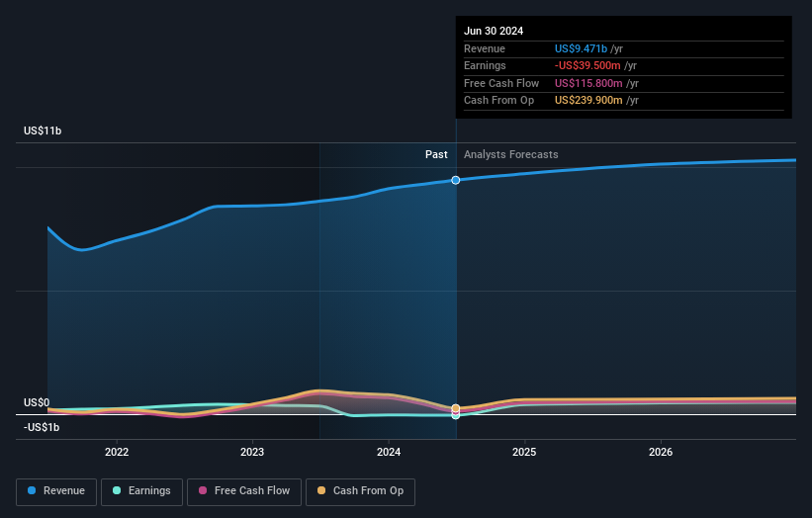Click the Revenue data point marker at Jun 2024

[x=456, y=180]
